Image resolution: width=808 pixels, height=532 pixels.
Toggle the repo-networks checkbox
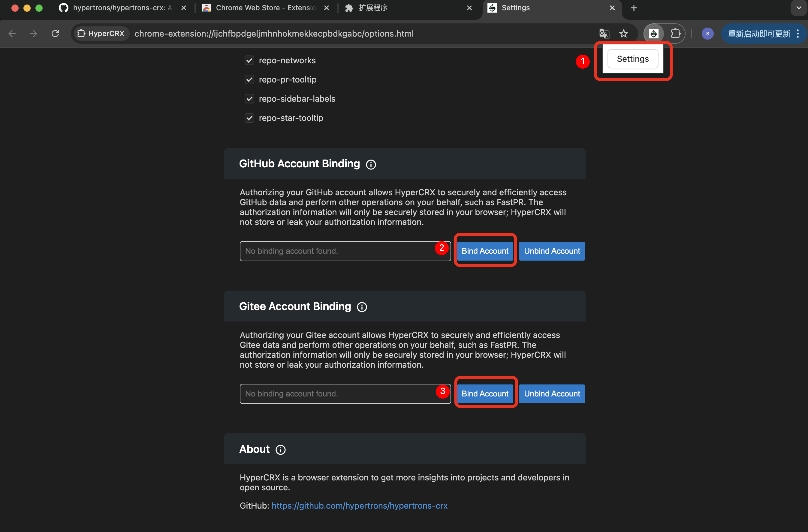pos(249,60)
